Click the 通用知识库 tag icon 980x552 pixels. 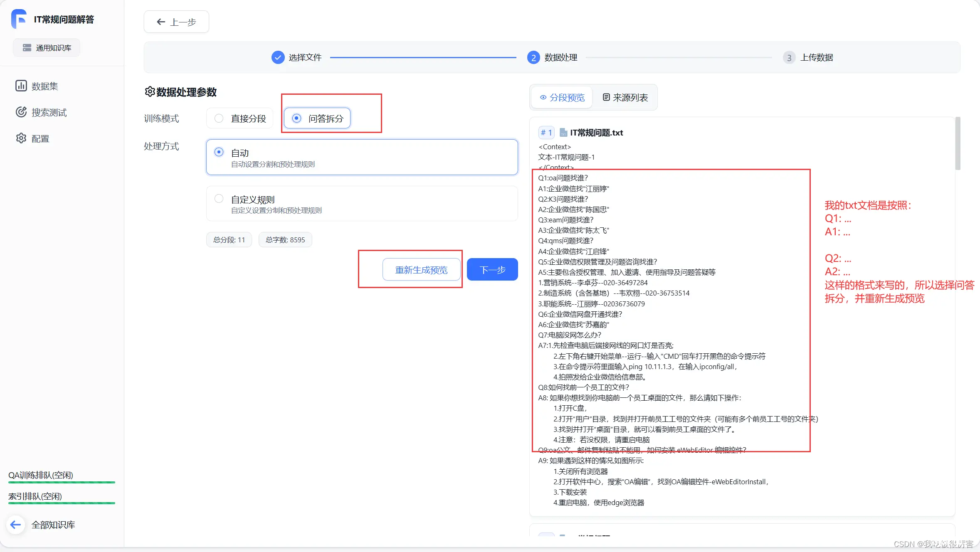pos(27,48)
